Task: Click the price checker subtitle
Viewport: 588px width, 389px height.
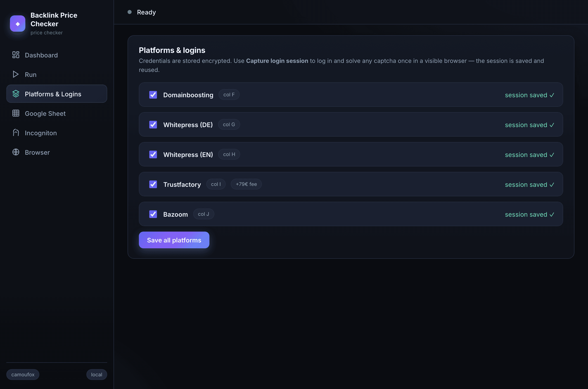Action: click(x=47, y=33)
